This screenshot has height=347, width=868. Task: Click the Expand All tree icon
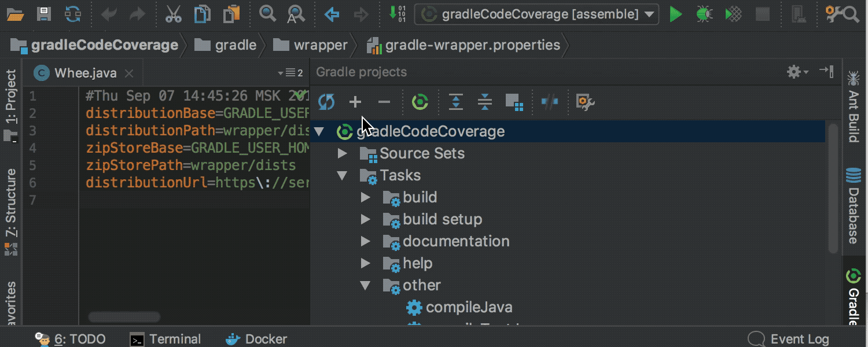[x=456, y=102]
